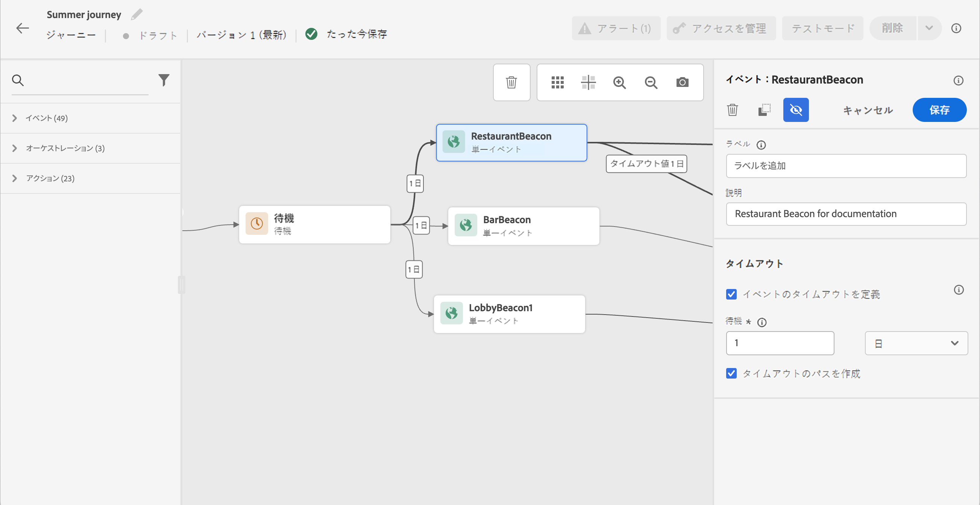Expand the アクション (23) category
This screenshot has width=980, height=505.
point(14,178)
